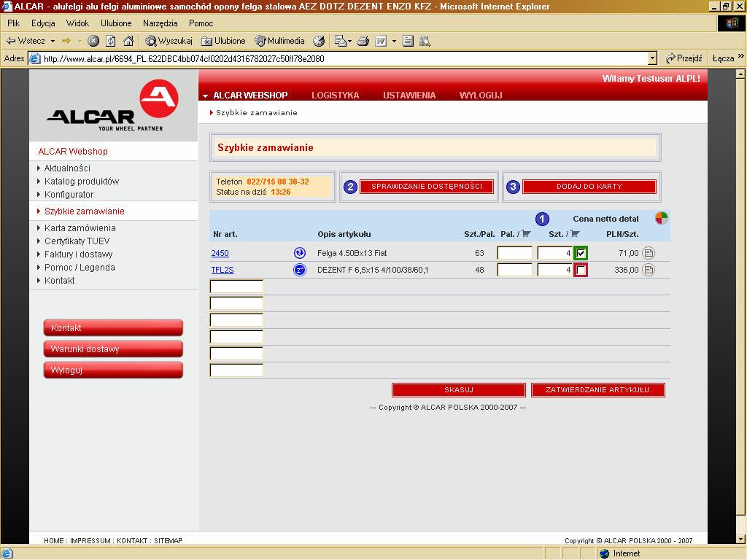Click ZATWIERDZANIE ARTYKUŁU button
This screenshot has width=747, height=560.
click(x=597, y=389)
